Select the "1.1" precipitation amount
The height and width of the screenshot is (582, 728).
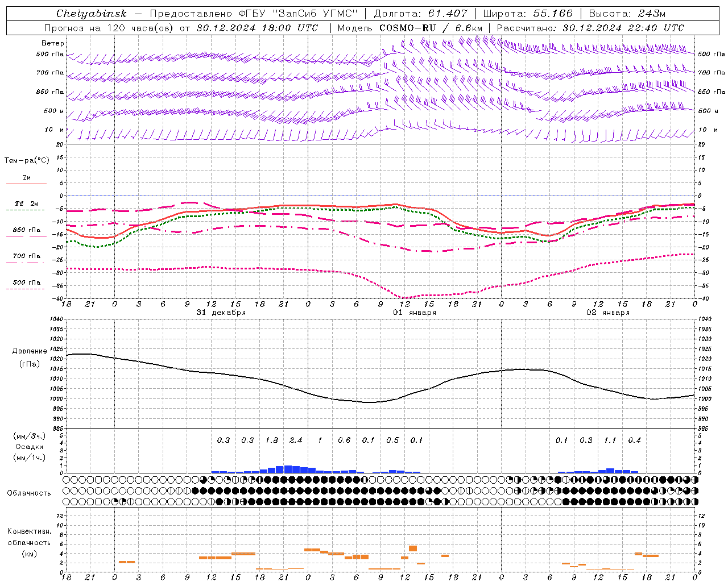click(x=610, y=440)
